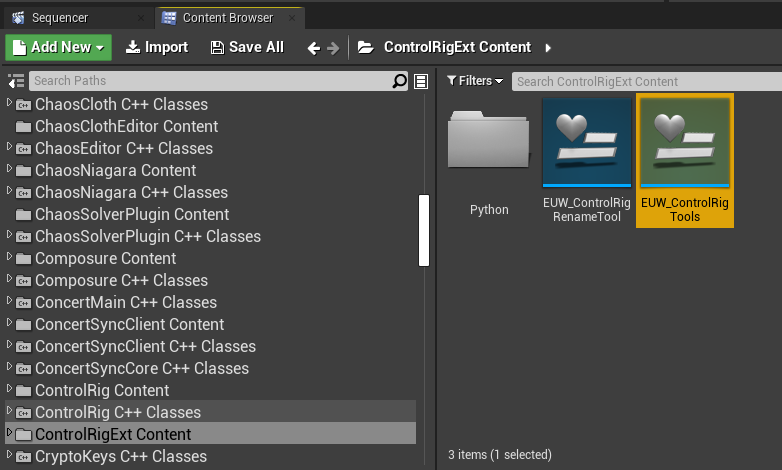Click ChaosSolverPlugin C++ Classes folder icon

pos(23,236)
